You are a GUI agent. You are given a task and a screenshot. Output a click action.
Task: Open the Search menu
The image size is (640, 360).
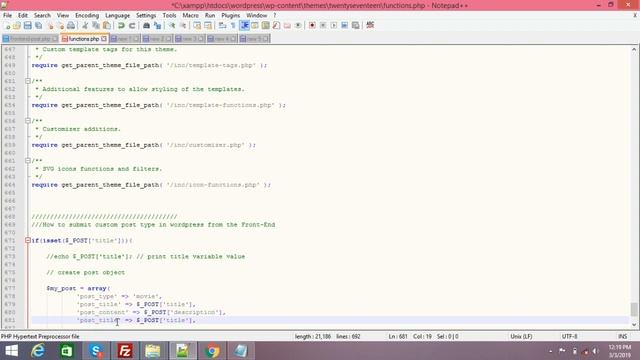42,15
